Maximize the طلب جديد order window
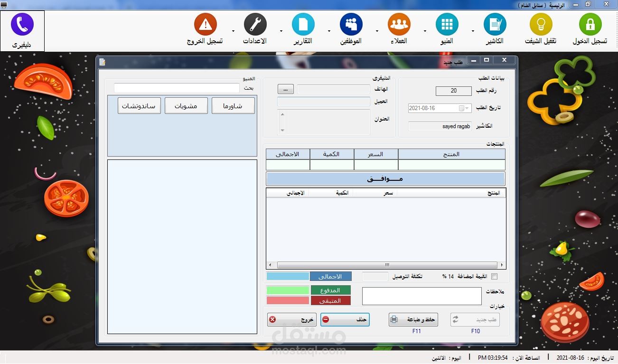Viewport: 618px width, 364px height. point(486,60)
